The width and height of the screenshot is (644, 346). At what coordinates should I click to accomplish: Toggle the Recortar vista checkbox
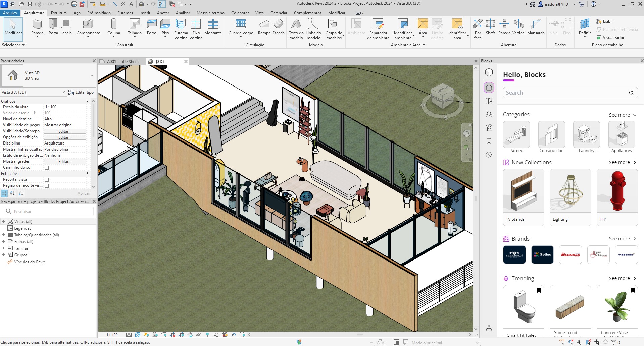tap(47, 180)
